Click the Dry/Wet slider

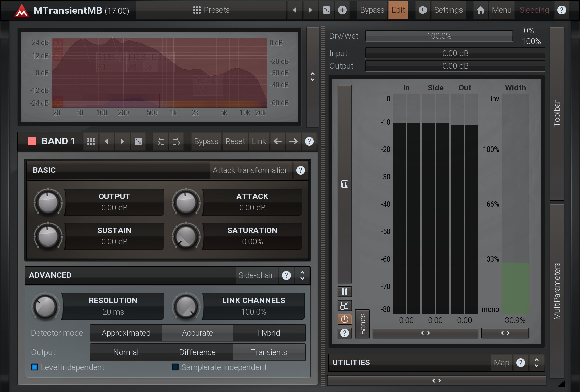(439, 36)
